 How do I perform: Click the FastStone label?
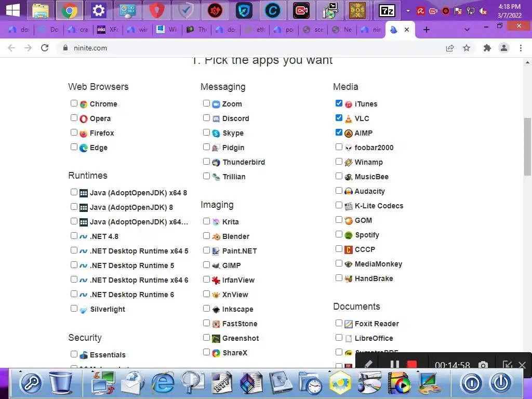click(x=240, y=324)
